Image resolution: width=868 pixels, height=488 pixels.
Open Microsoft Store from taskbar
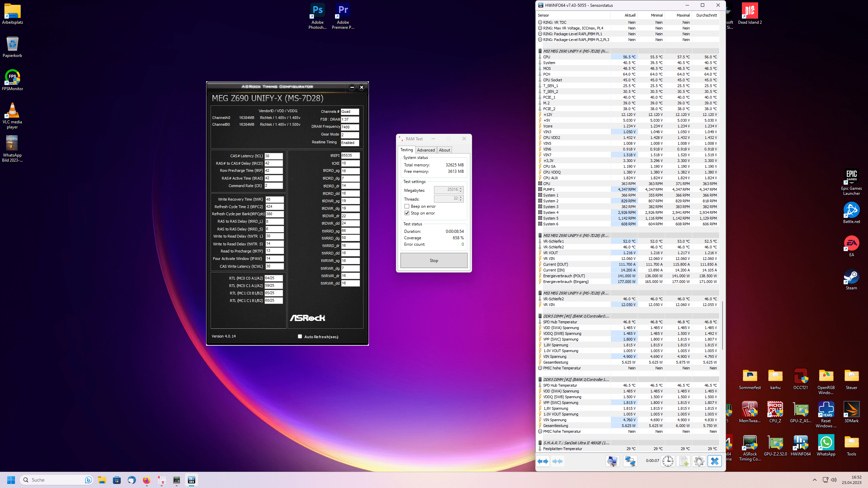pyautogui.click(x=117, y=480)
